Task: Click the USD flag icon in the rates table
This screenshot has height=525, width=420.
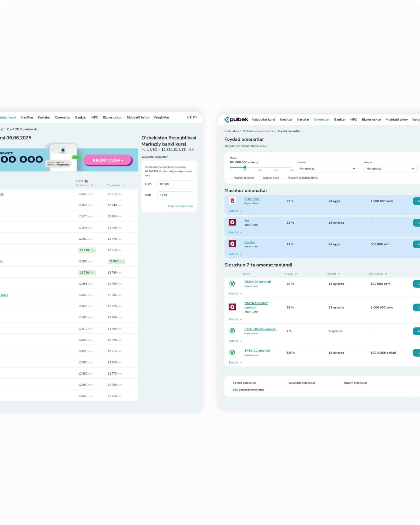Action: [86, 181]
